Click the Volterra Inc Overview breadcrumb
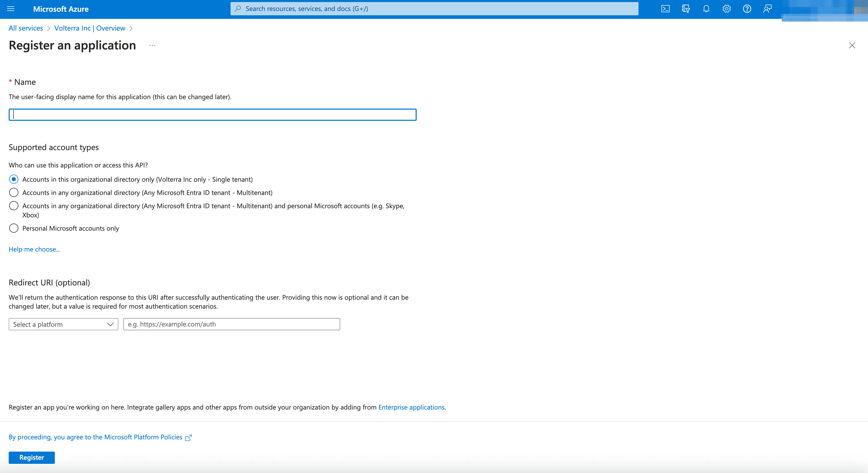The image size is (868, 473). (x=90, y=28)
